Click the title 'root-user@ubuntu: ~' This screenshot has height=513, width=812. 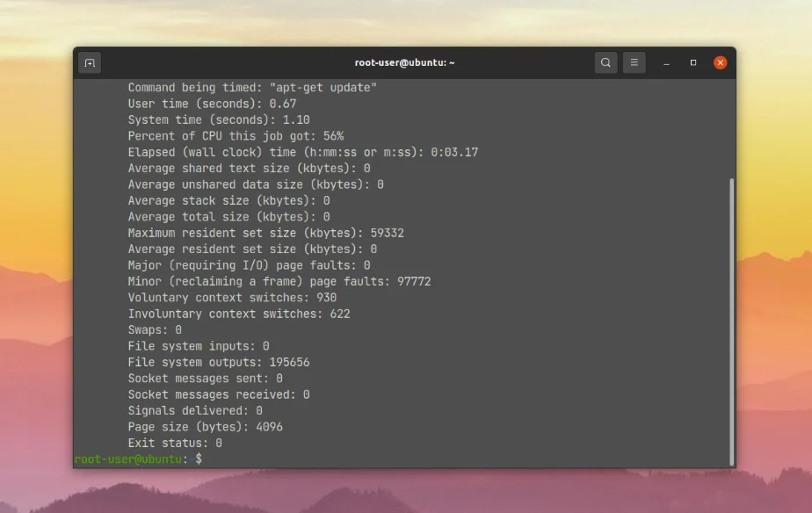coord(406,62)
